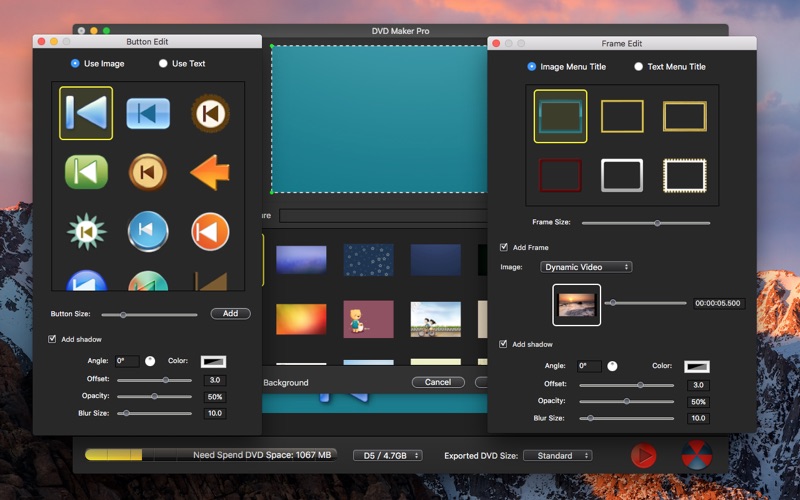Choose the wooden round skip-back button icon

click(148, 172)
